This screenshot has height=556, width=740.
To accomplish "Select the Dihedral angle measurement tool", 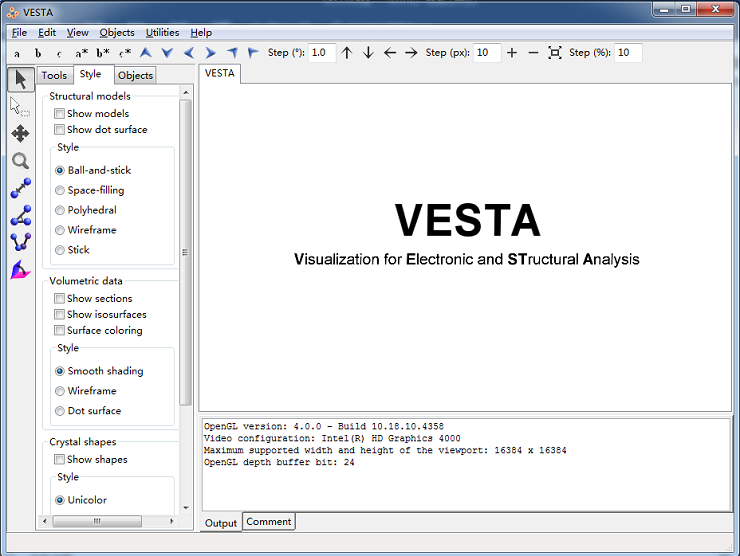I will [x=20, y=242].
